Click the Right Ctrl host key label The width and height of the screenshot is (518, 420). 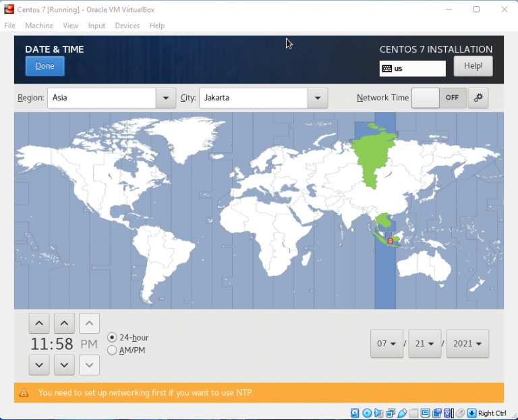pos(492,413)
